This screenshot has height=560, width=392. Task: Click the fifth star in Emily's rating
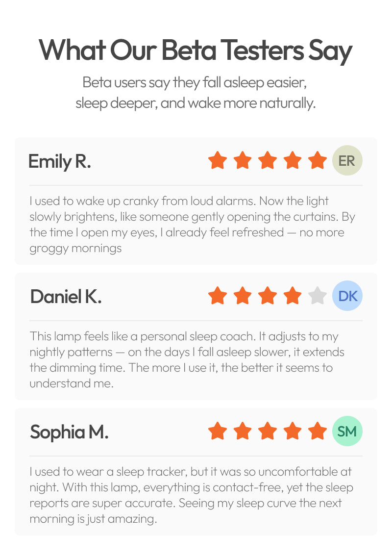tap(318, 160)
